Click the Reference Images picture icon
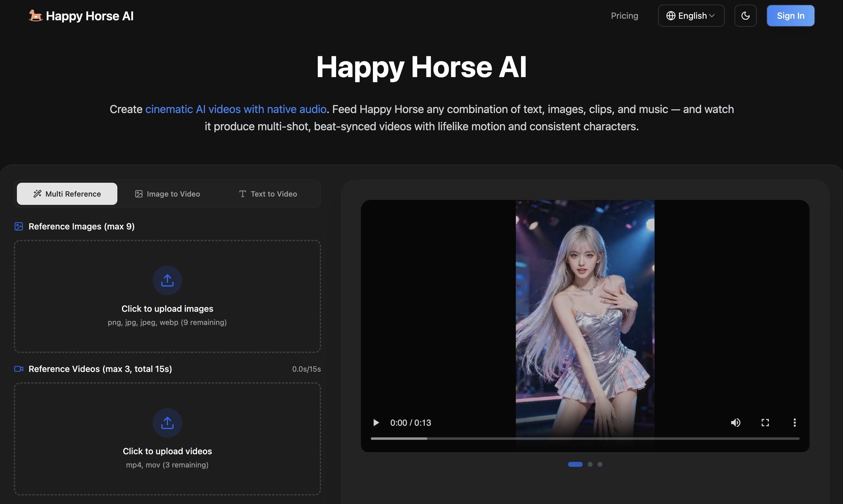 (19, 226)
